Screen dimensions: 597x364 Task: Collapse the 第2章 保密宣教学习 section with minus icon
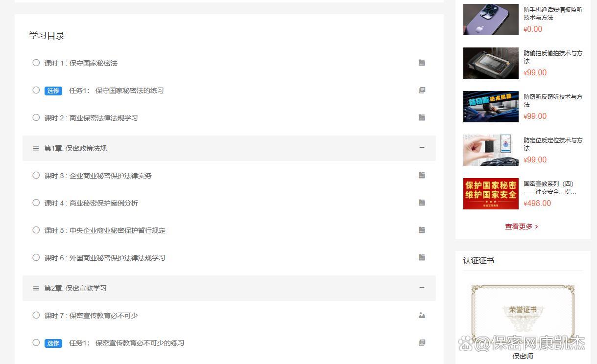pyautogui.click(x=422, y=288)
